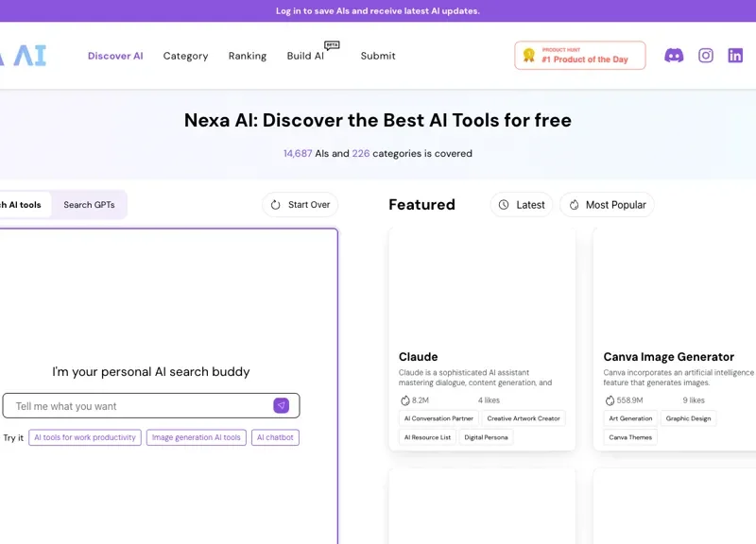
Task: Open the Discord icon link
Action: (x=674, y=56)
